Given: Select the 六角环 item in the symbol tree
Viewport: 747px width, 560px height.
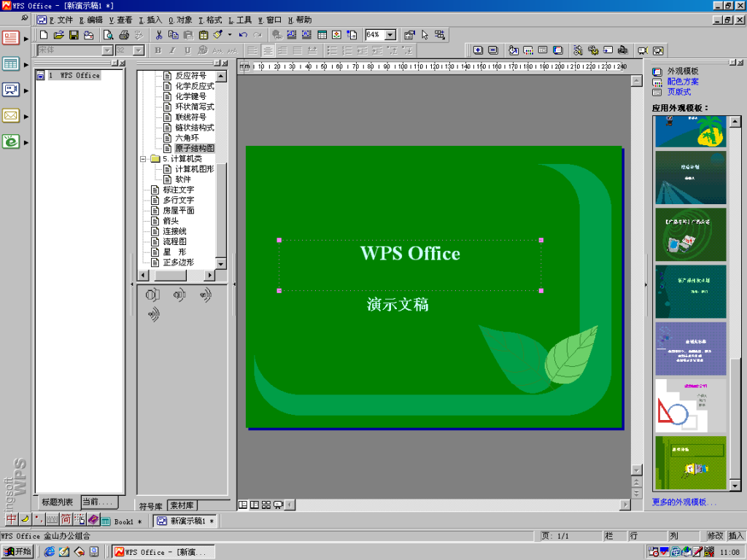Looking at the screenshot, I should point(187,138).
